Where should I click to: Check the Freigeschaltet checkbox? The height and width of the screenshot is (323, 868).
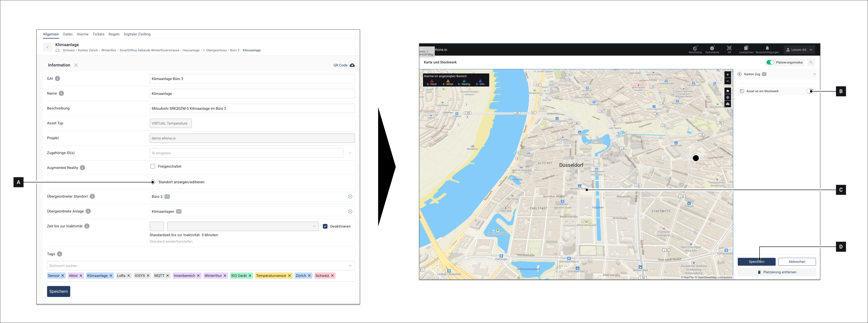(153, 166)
